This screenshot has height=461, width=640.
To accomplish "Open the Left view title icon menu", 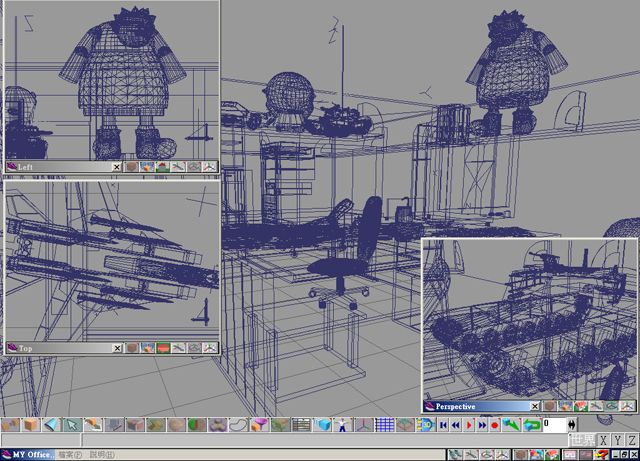I will click(11, 167).
